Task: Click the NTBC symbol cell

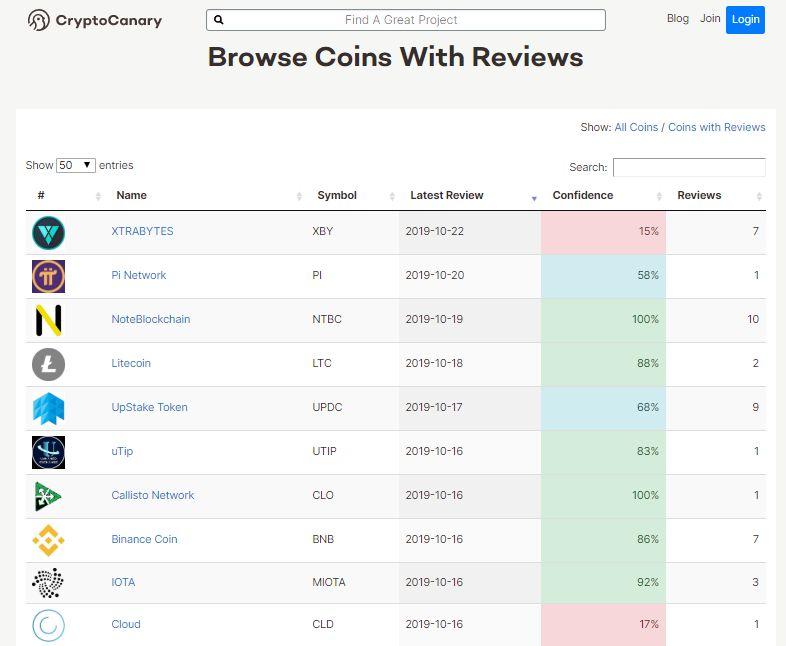Action: [327, 319]
